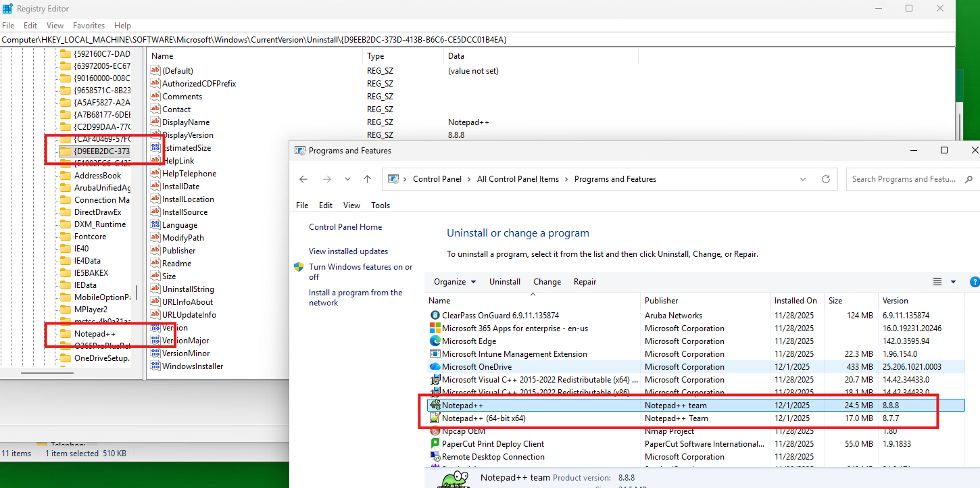Viewport: 980px width, 488px height.
Task: Click the PaperCut Print Deploy Client icon
Action: pos(435,444)
